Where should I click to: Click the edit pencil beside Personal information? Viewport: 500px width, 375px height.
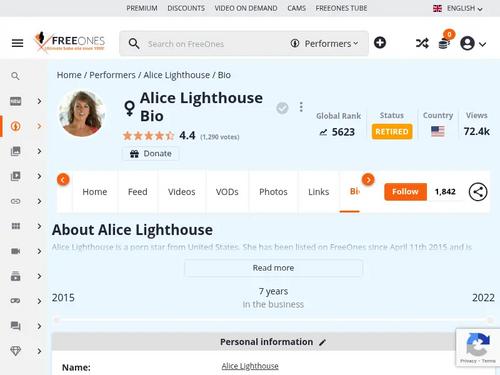point(322,342)
